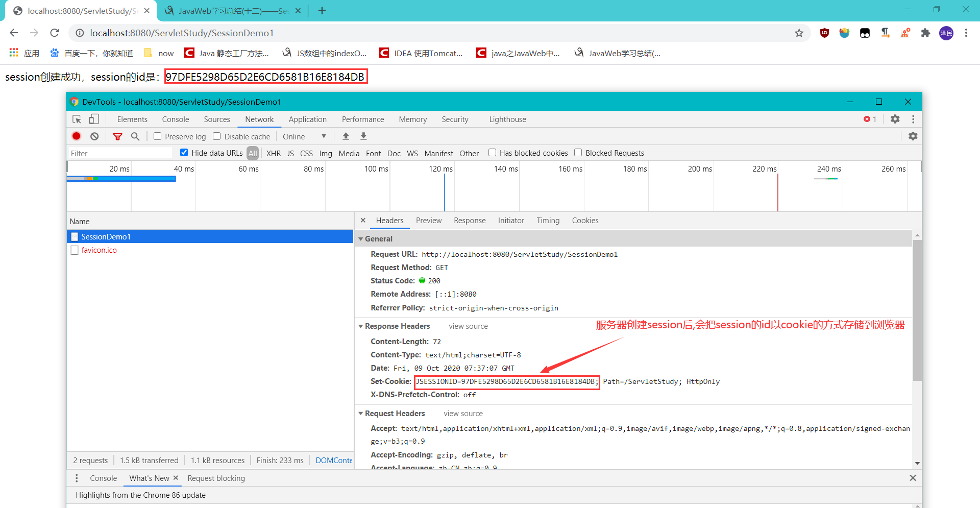
Task: Open the Lighthouse panel
Action: (508, 119)
